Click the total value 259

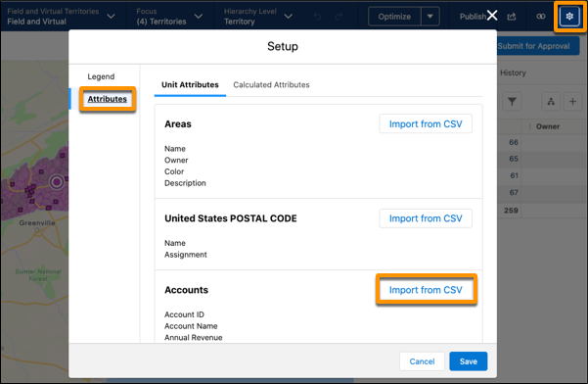[511, 211]
